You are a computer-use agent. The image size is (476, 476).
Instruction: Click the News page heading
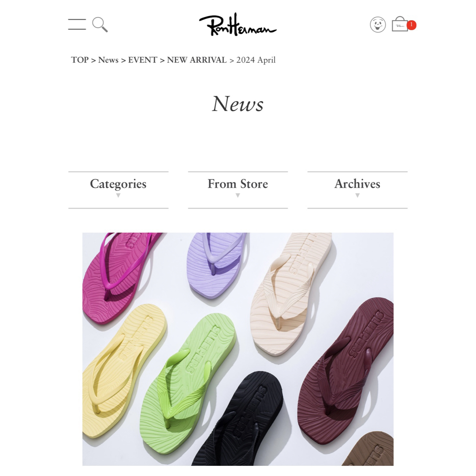[x=238, y=104]
